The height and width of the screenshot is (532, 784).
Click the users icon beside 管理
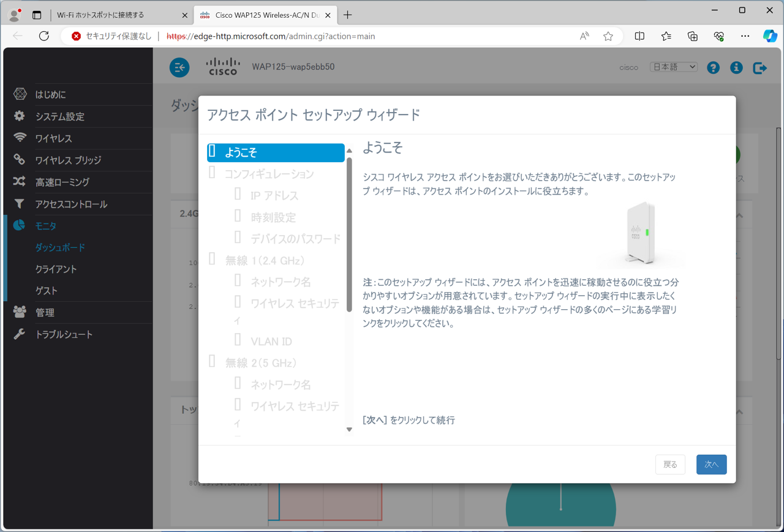pos(20,312)
